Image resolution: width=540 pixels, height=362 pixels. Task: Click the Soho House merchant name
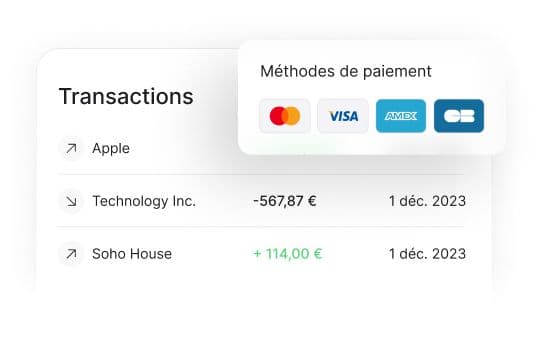click(132, 254)
